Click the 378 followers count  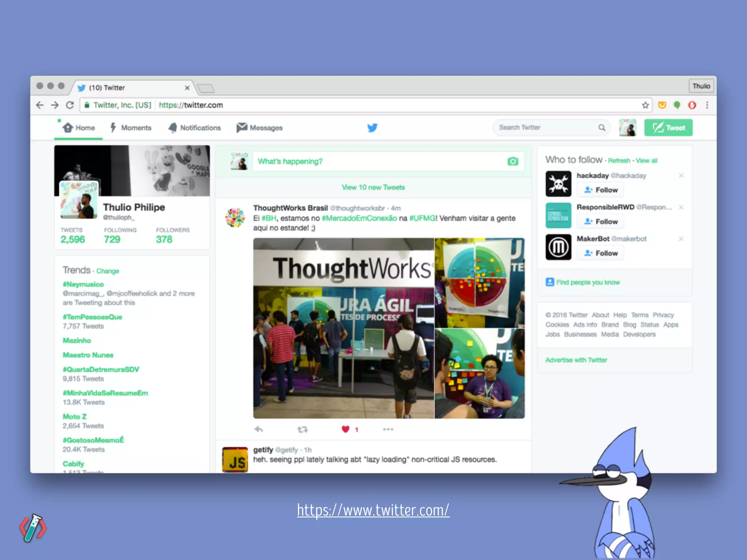[164, 240]
